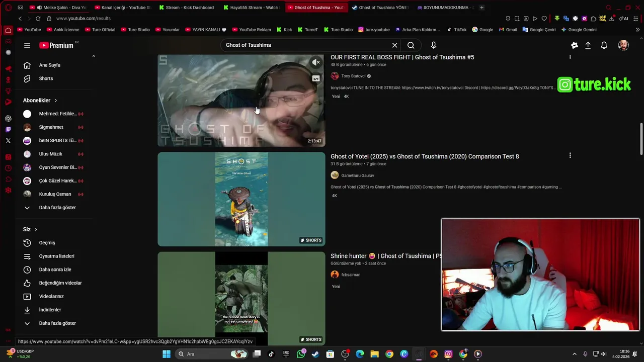644x362 pixels.
Task: Open options menu for Ghost of Yotei comparison video
Action: click(570, 156)
